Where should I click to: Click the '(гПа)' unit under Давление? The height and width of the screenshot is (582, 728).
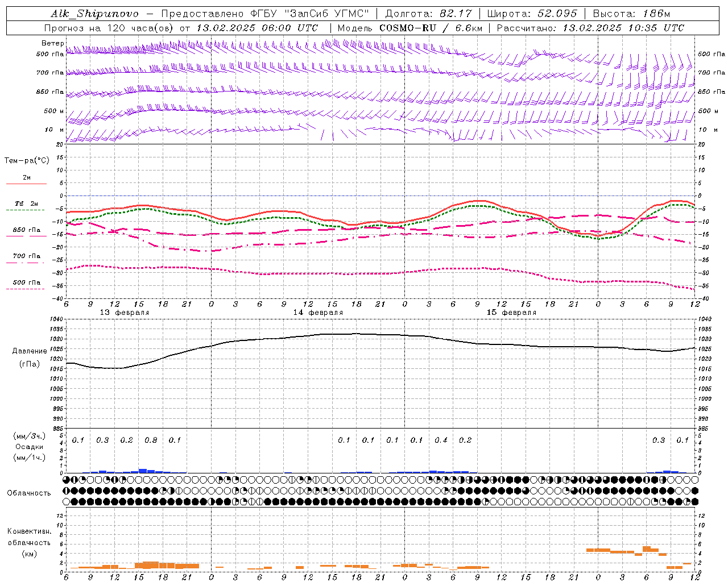click(30, 364)
